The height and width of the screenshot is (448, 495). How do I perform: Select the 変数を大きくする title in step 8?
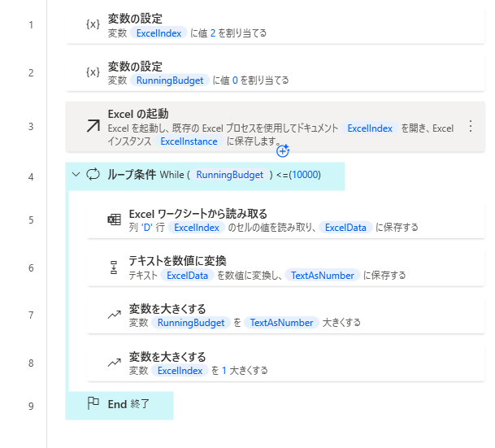point(167,357)
